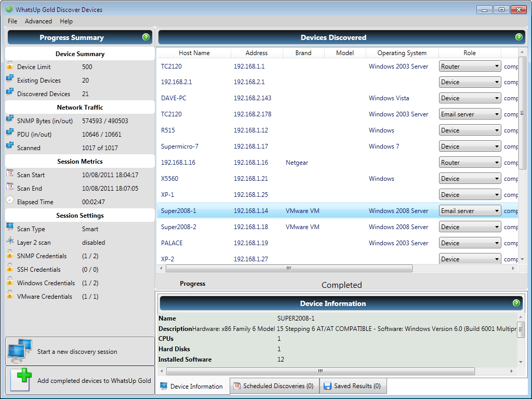This screenshot has width=532, height=399.
Task: Sort by the Brand column header
Action: coord(303,53)
